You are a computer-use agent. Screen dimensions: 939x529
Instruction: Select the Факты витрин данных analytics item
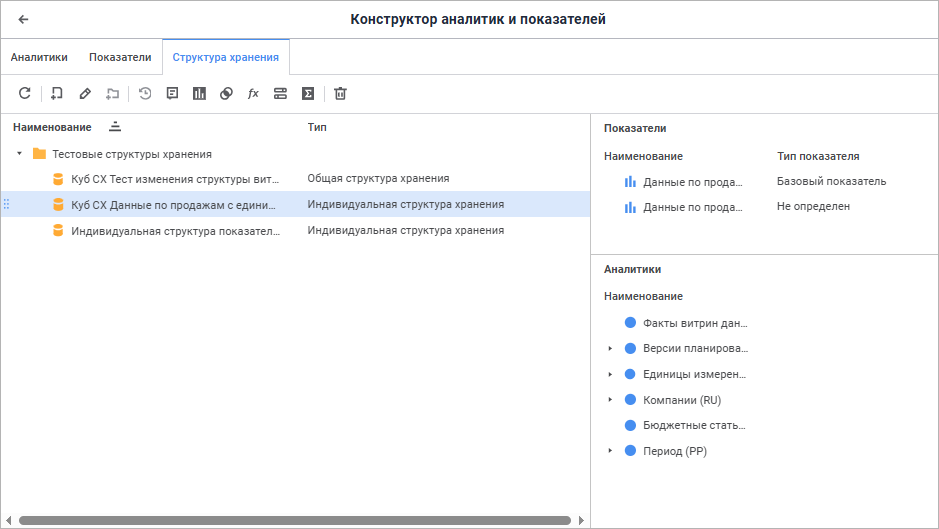point(695,323)
